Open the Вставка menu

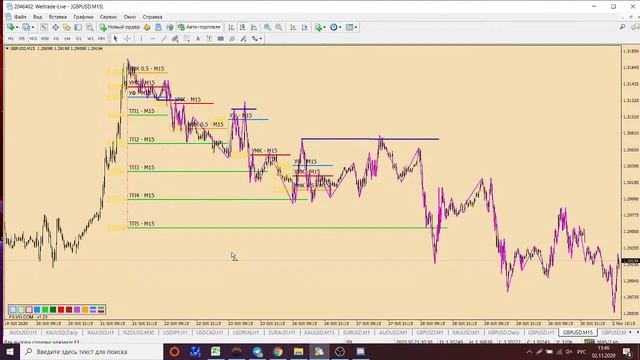[58, 17]
